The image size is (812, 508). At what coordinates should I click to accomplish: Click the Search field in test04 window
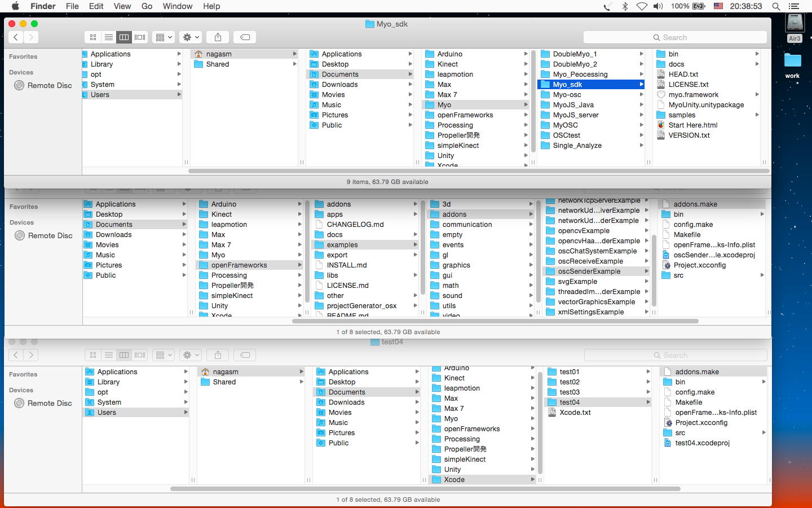676,355
